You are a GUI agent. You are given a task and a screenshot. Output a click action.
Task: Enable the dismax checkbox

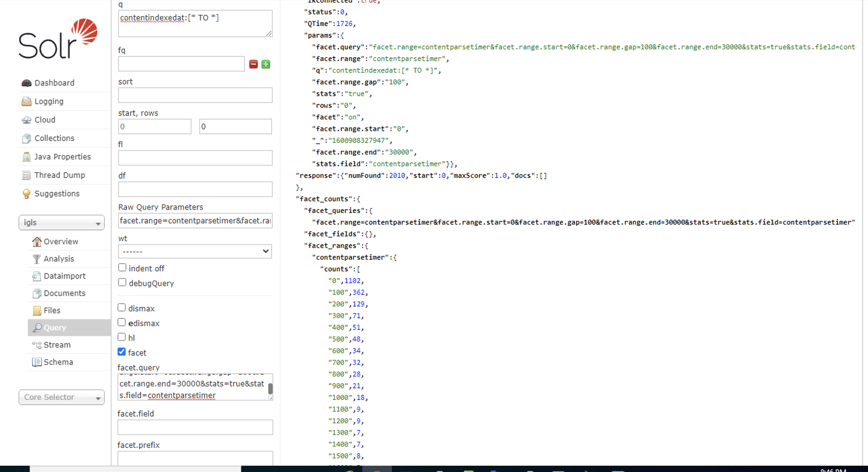pyautogui.click(x=121, y=308)
